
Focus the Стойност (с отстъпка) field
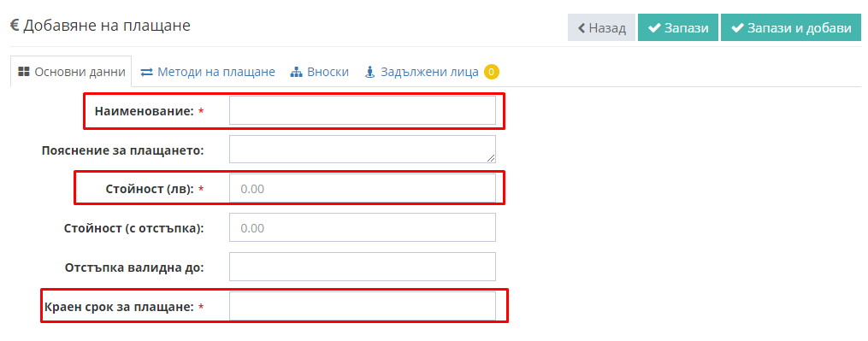point(363,227)
